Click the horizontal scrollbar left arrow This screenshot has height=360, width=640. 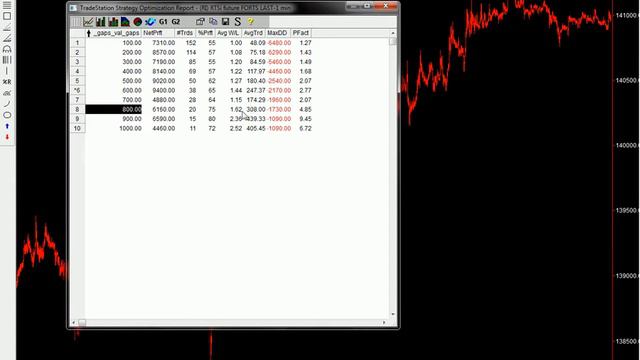coord(74,322)
